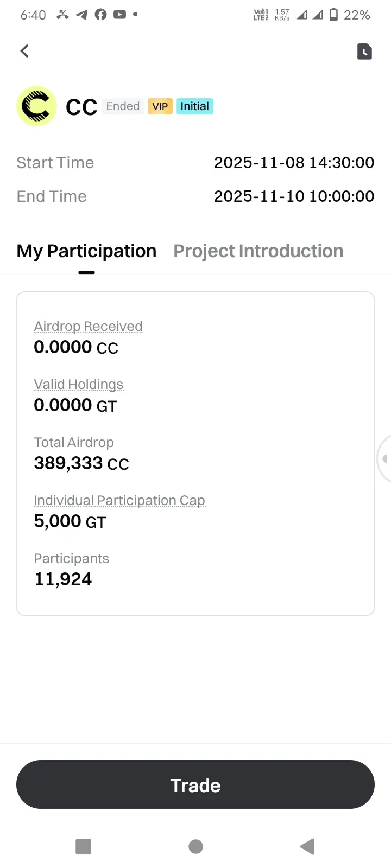Tap the Initial tag

194,106
